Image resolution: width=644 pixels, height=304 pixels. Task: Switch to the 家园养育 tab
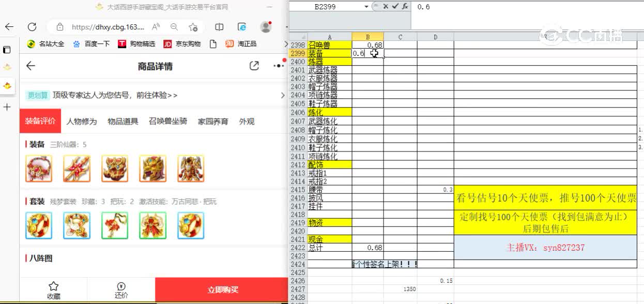[213, 121]
